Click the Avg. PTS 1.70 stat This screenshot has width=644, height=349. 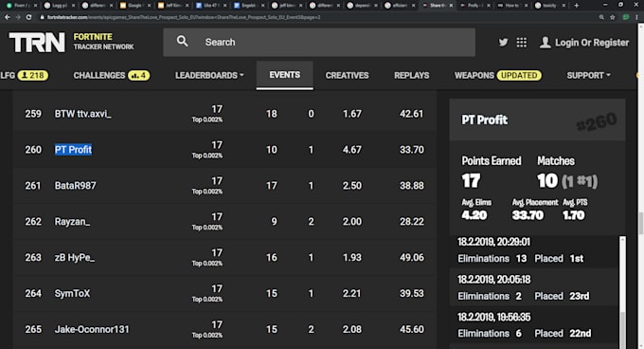(575, 210)
